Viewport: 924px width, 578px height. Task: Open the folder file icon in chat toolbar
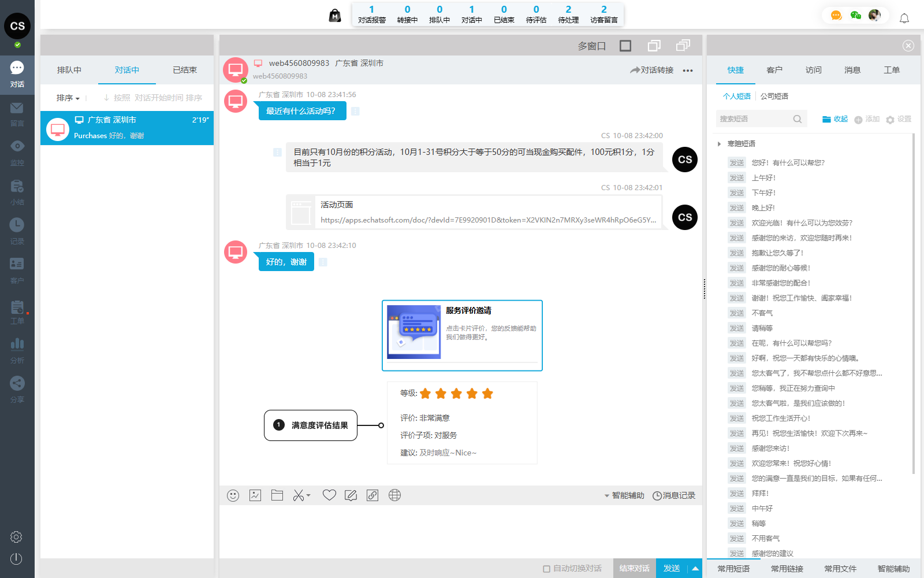277,495
